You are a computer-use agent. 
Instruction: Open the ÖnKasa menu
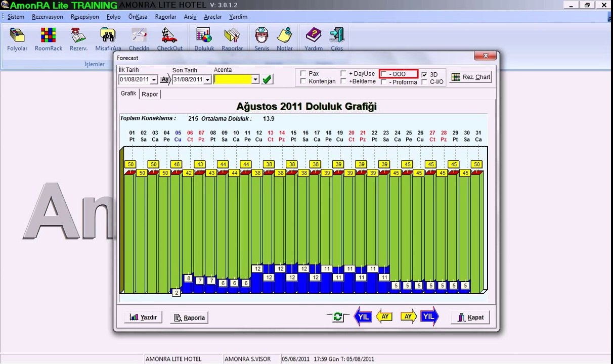coord(138,17)
